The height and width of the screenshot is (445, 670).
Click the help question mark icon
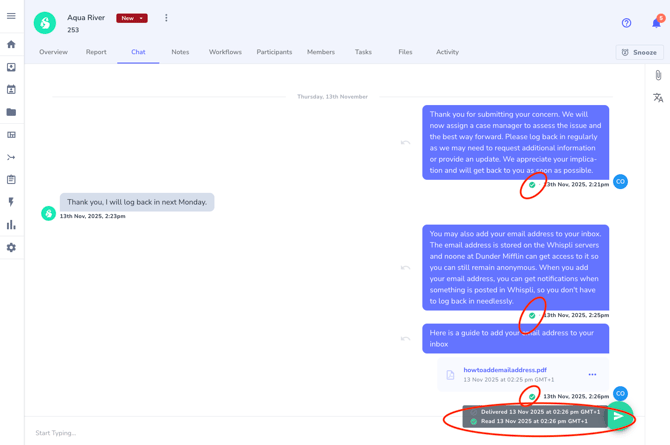pyautogui.click(x=626, y=23)
